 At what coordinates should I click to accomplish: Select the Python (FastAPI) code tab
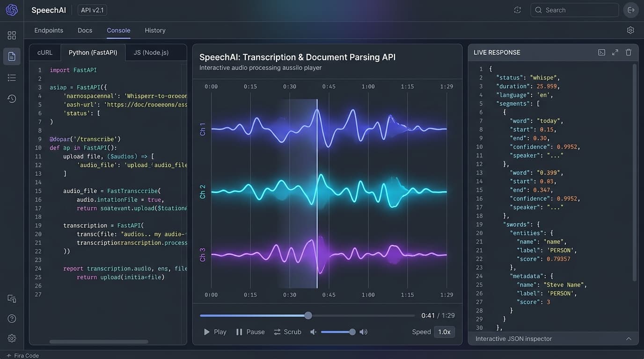(93, 52)
